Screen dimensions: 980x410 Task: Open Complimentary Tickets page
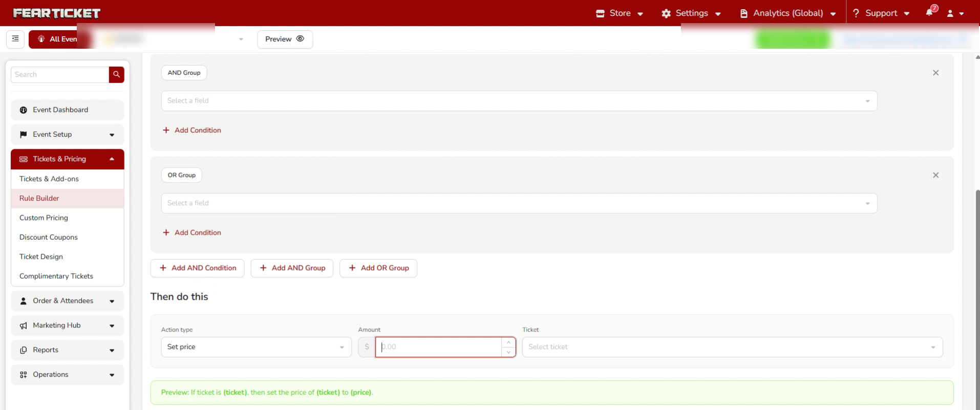point(68,276)
